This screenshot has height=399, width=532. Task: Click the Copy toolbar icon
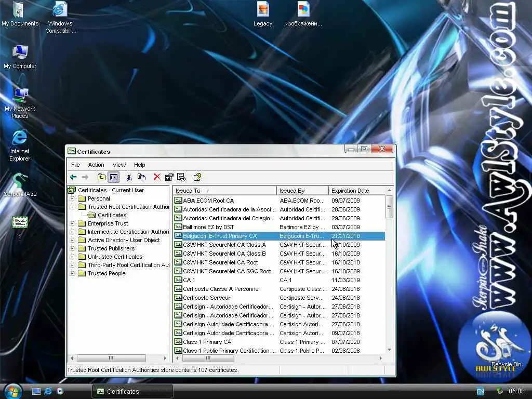click(141, 177)
